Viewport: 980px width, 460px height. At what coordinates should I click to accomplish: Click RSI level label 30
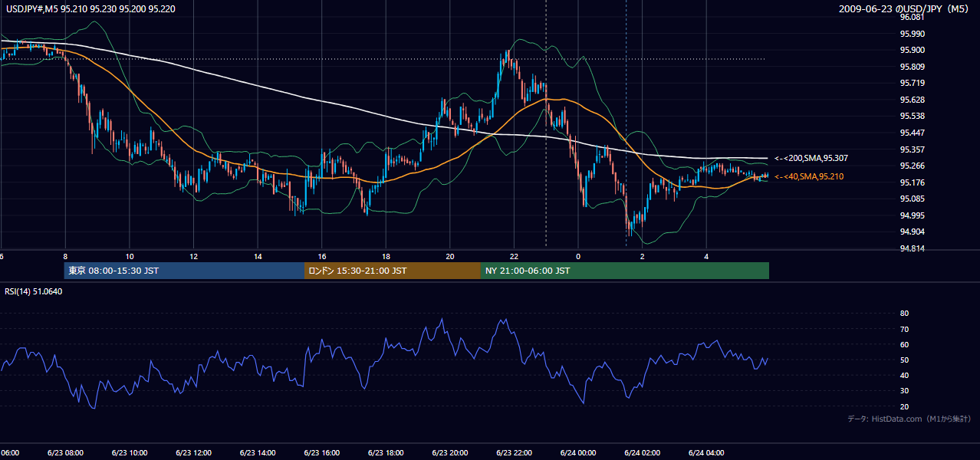point(904,391)
